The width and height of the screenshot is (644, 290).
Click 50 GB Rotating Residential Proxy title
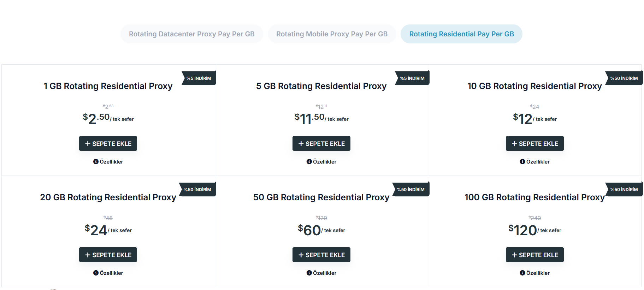point(321,197)
